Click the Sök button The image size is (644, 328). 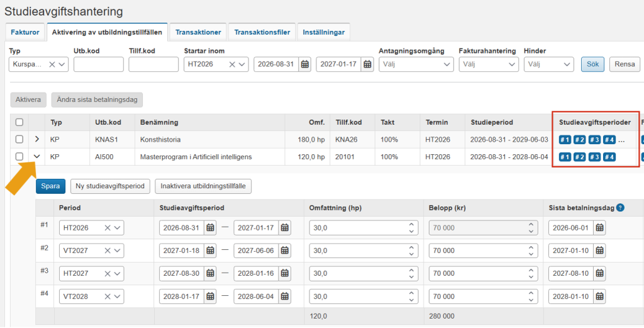tap(592, 64)
